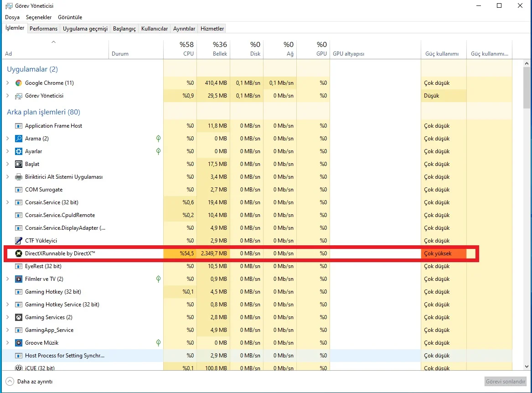Select the Ayarlar gear icon
The height and width of the screenshot is (393, 532).
coord(19,151)
